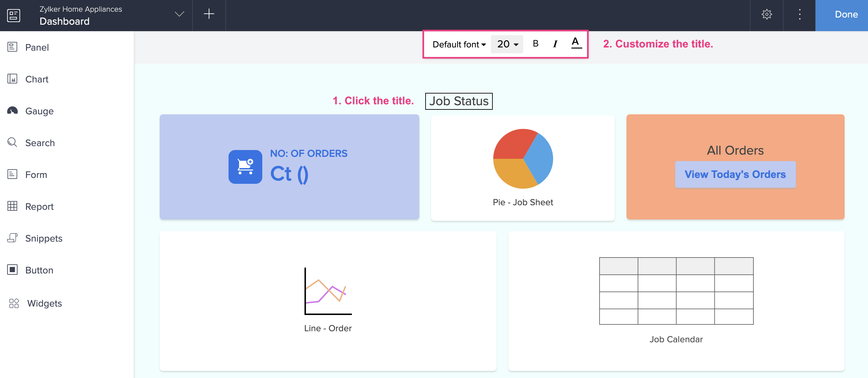Click the Job Status title text
This screenshot has height=378, width=868.
(459, 101)
